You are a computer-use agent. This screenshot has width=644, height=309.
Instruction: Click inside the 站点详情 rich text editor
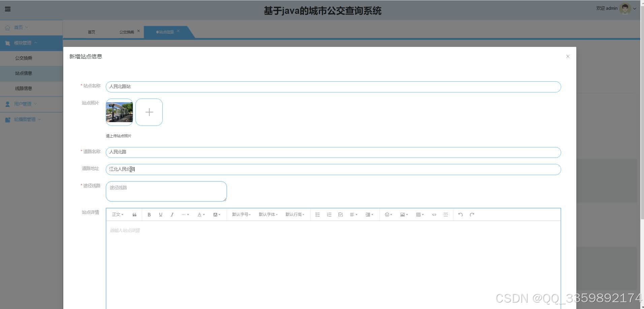pos(333,265)
